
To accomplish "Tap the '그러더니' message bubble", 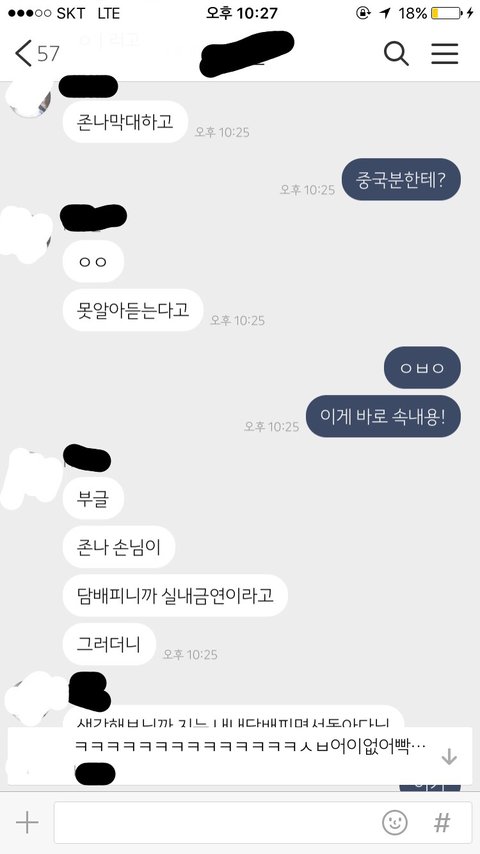I will (x=109, y=644).
